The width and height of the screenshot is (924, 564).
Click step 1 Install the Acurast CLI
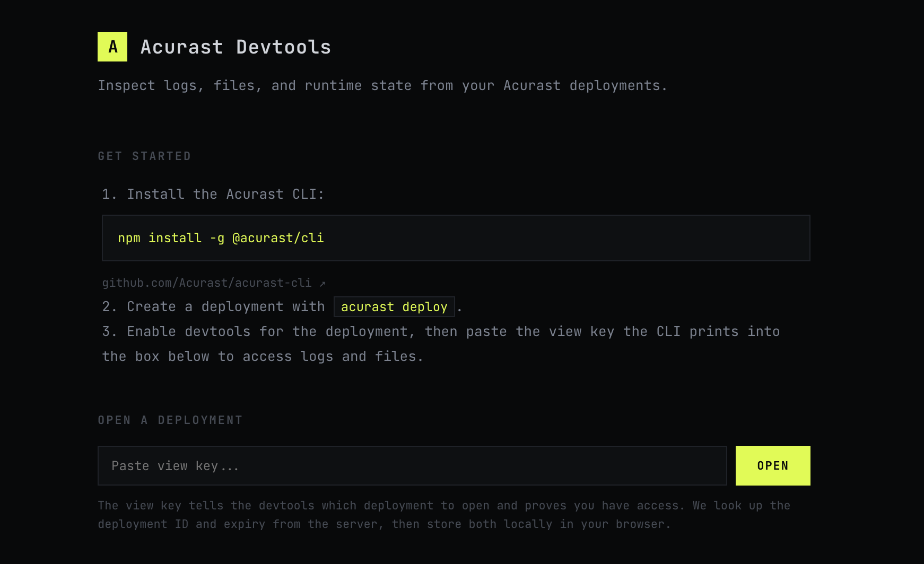coord(212,194)
